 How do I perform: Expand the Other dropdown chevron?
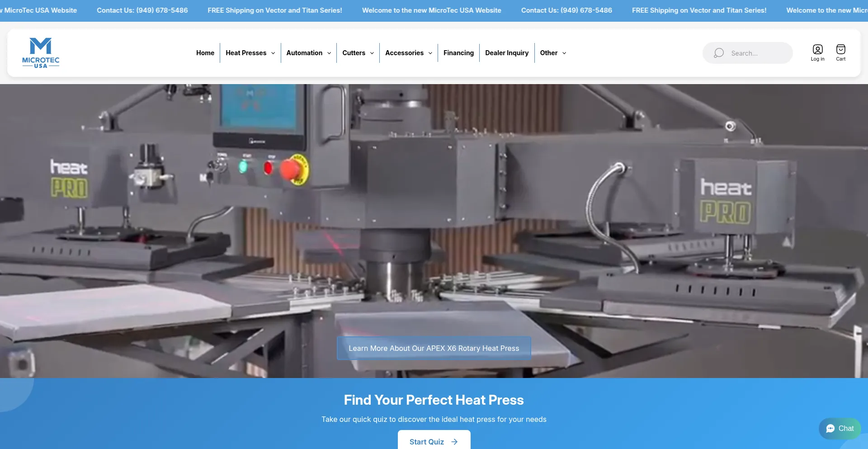[564, 53]
